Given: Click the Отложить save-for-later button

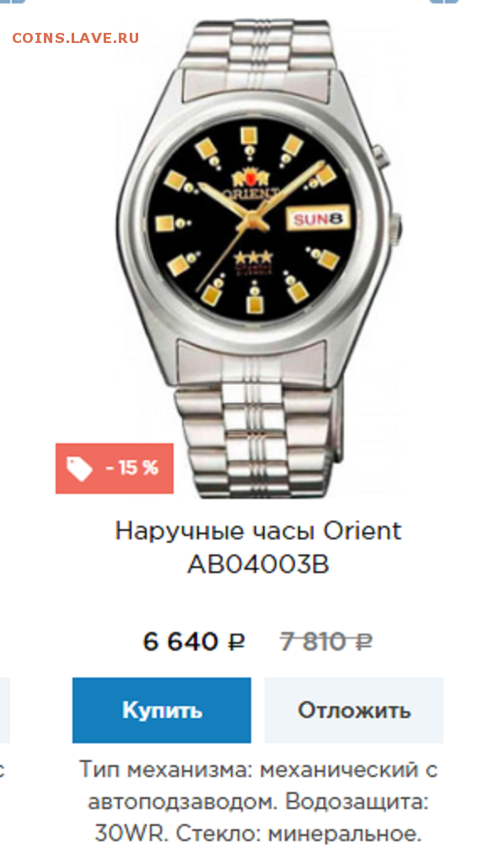Looking at the screenshot, I should pyautogui.click(x=354, y=710).
